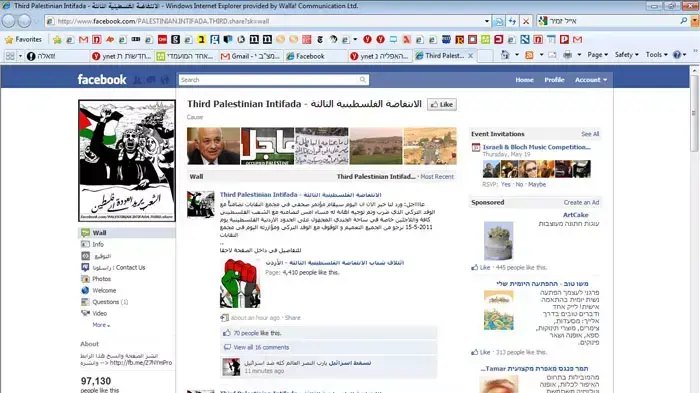Open Israeli & Bloch Music Competition event
This screenshot has height=393, width=700.
[x=536, y=147]
